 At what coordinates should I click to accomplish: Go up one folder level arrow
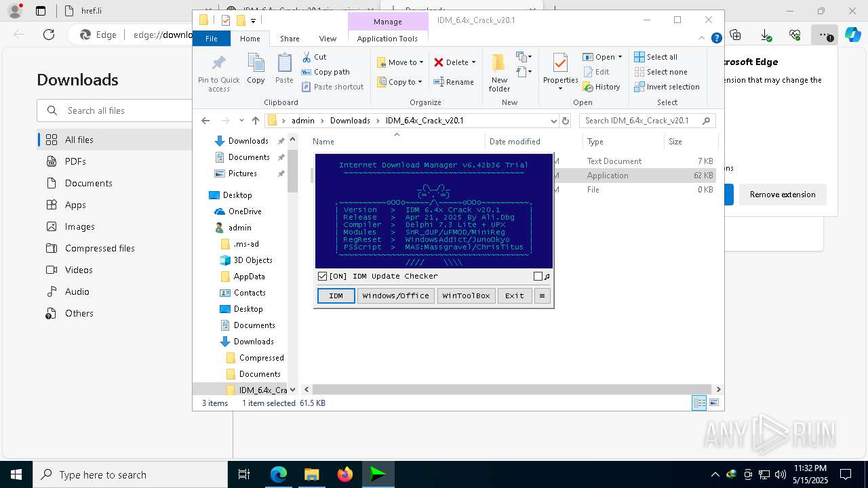pos(255,121)
